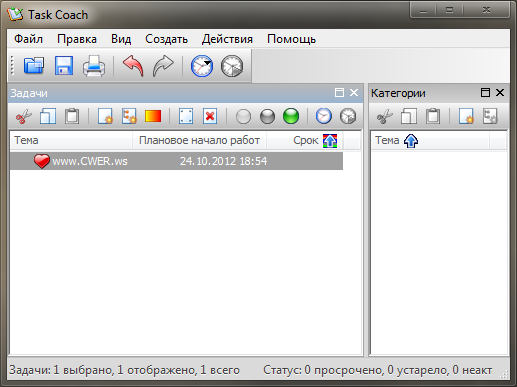Mark task completed with green ball
This screenshot has height=387, width=517.
[291, 117]
